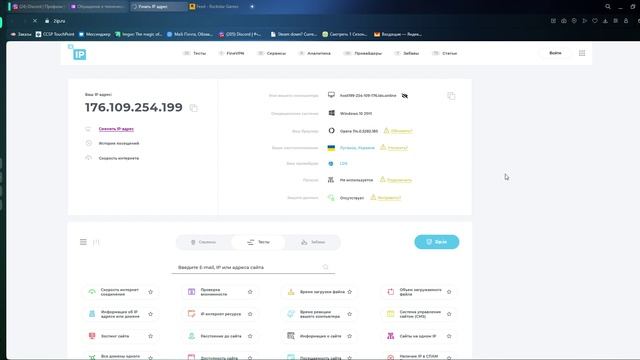
Task: Open the 'Статьи' item in site header
Action: (445, 53)
